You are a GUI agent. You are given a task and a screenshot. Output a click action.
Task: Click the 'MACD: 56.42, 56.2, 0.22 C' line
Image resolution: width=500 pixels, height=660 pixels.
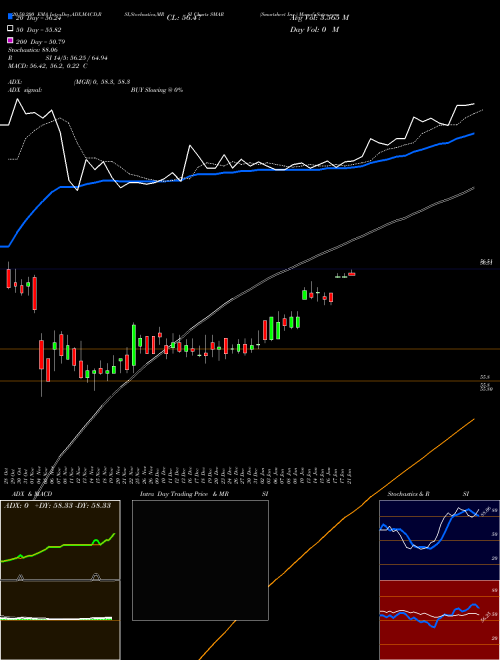[x=48, y=66]
